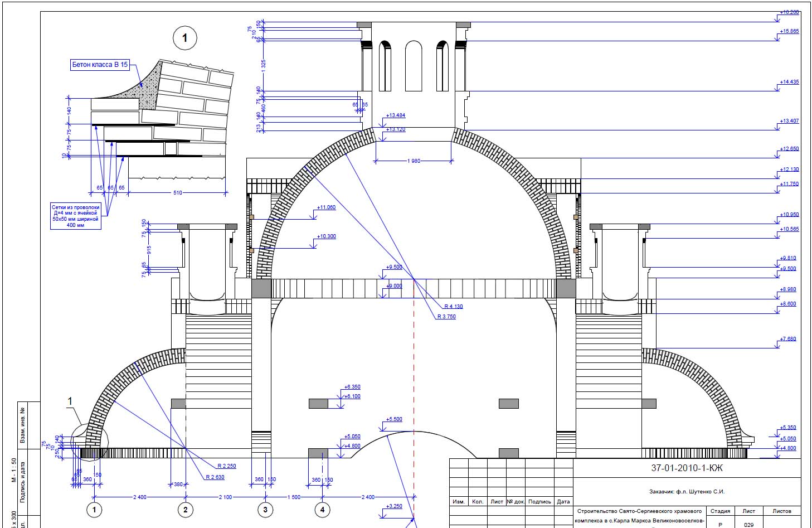
Task: Click the 'Бетон класса В 15' label
Action: tap(100, 65)
